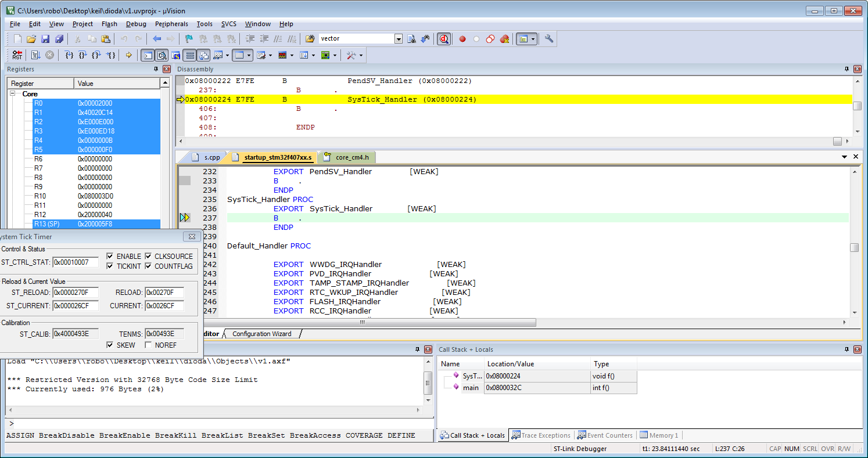This screenshot has width=868, height=458.
Task: Click the Kill All Breakpoints icon
Action: pos(504,39)
